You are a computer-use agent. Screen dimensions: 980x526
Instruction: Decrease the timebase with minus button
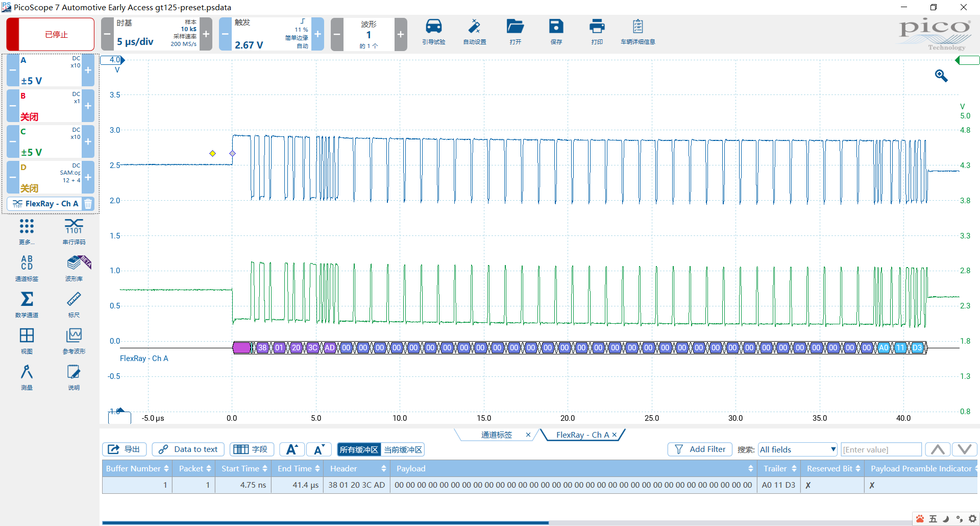107,34
